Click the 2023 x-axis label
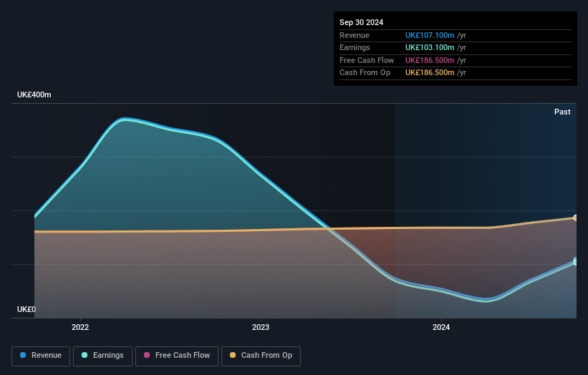 pos(261,327)
